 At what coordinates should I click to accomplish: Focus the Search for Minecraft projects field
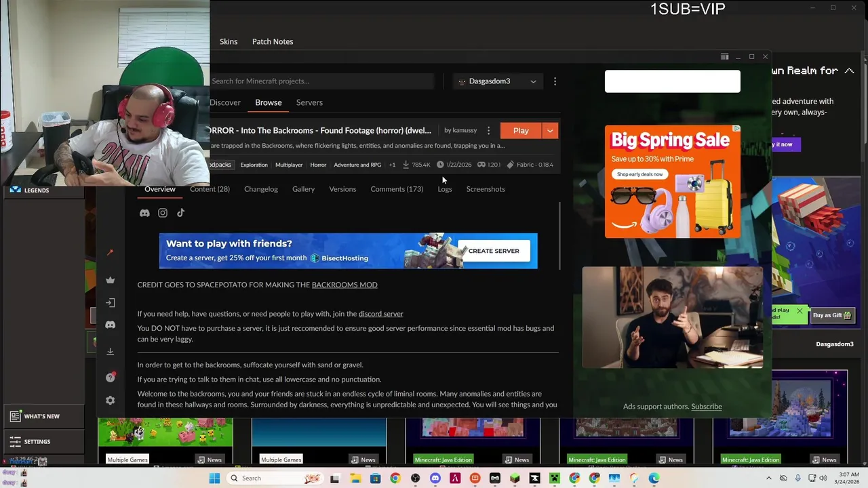pos(321,81)
